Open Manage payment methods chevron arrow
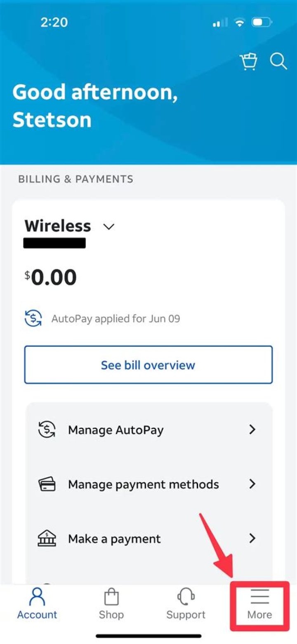Image resolution: width=297 pixels, height=644 pixels. click(x=252, y=484)
